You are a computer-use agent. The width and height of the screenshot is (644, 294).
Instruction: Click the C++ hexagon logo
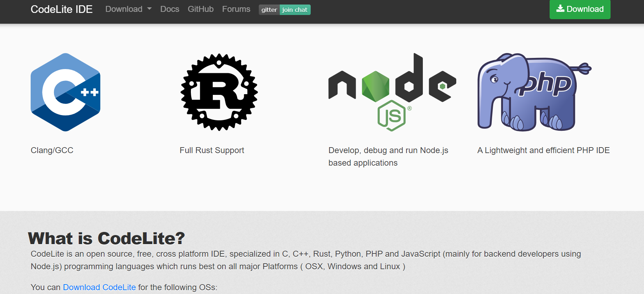coord(65,92)
